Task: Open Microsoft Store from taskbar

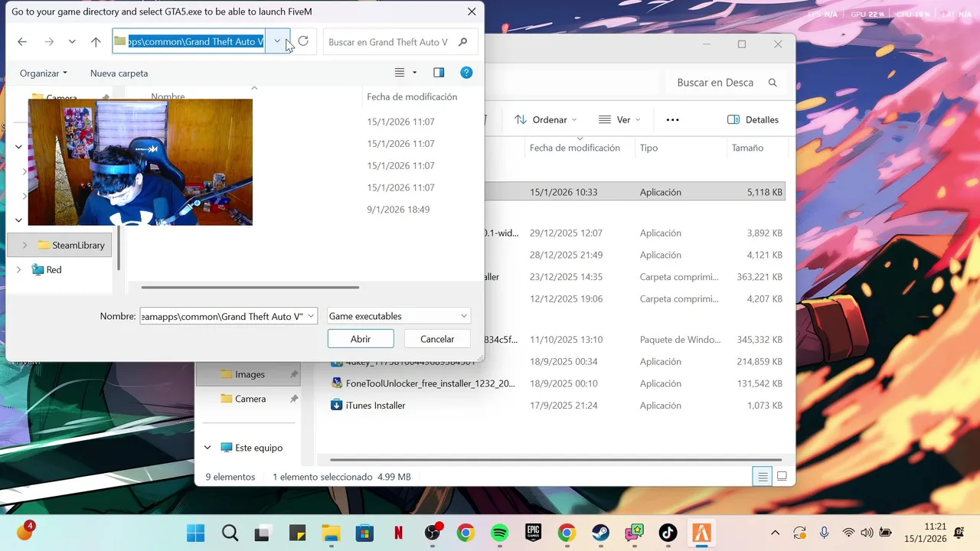Action: 364,533
